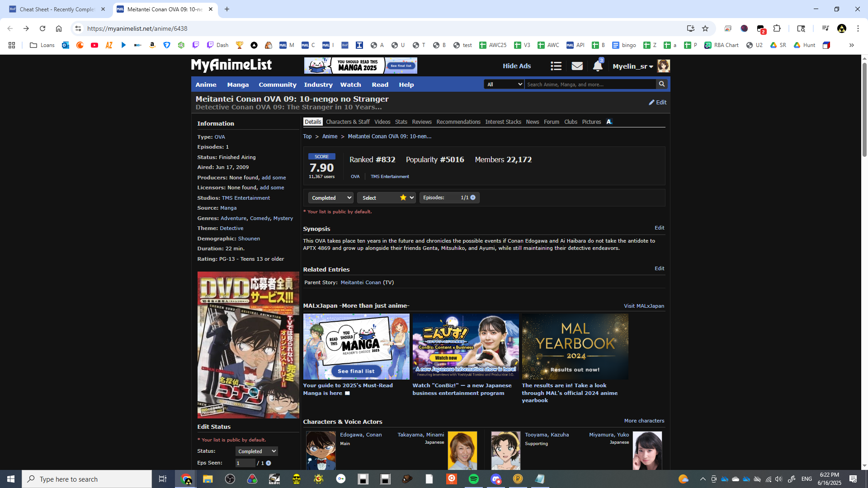Bookmark this page with the star icon

tap(705, 28)
